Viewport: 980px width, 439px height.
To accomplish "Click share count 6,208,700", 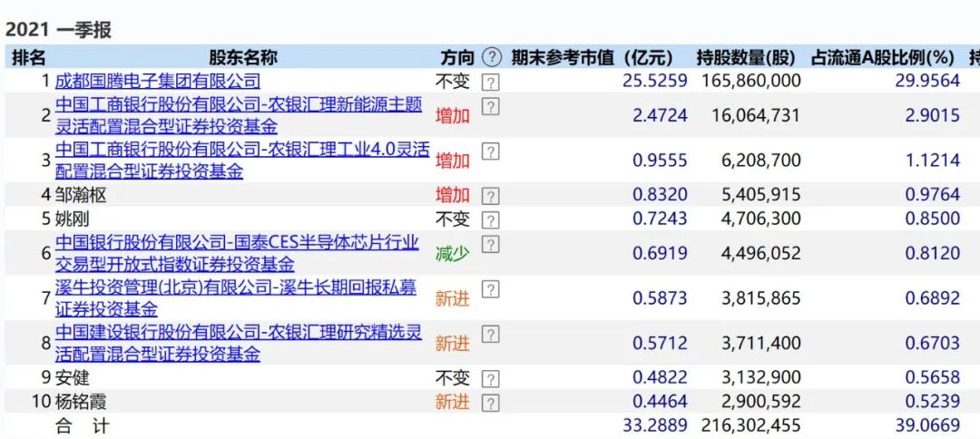I will tap(760, 161).
